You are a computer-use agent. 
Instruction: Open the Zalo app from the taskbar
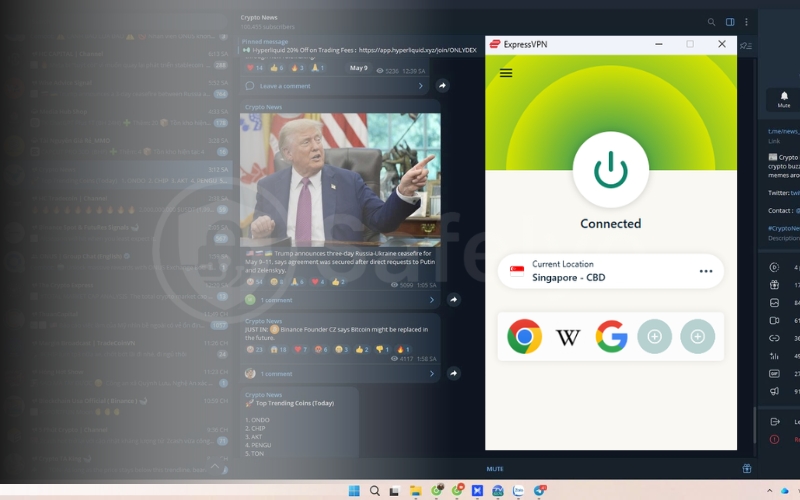click(518, 491)
